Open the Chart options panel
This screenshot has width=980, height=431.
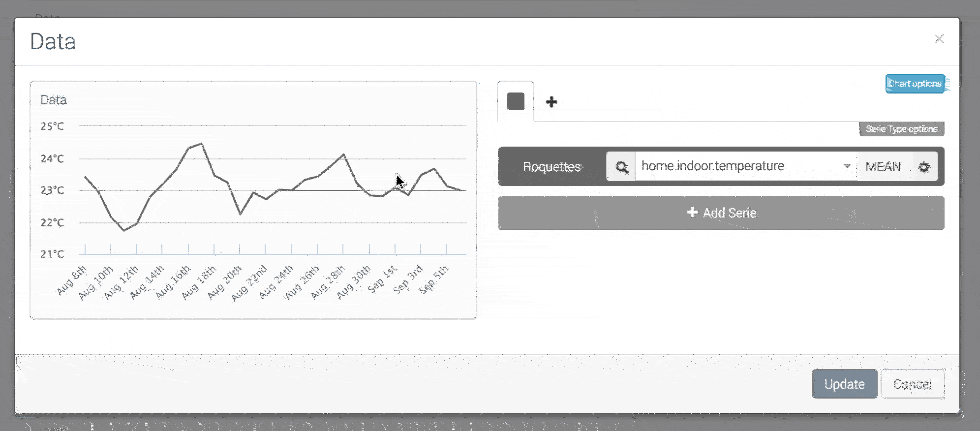tap(915, 84)
